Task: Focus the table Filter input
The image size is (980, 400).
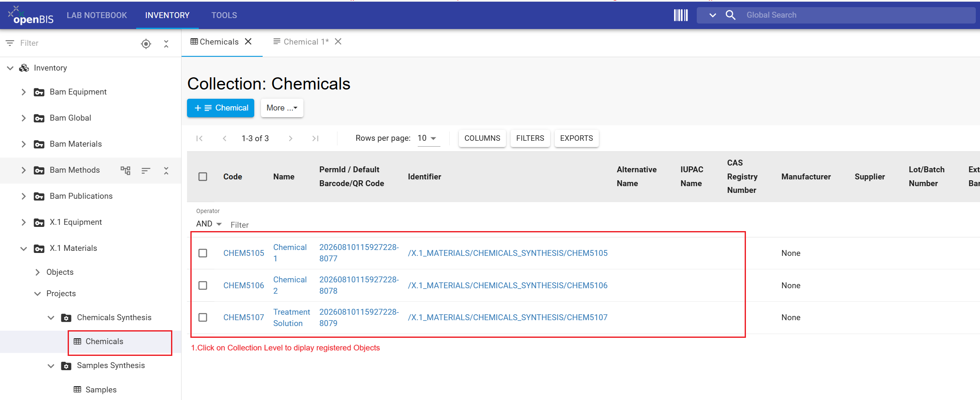Action: tap(240, 225)
